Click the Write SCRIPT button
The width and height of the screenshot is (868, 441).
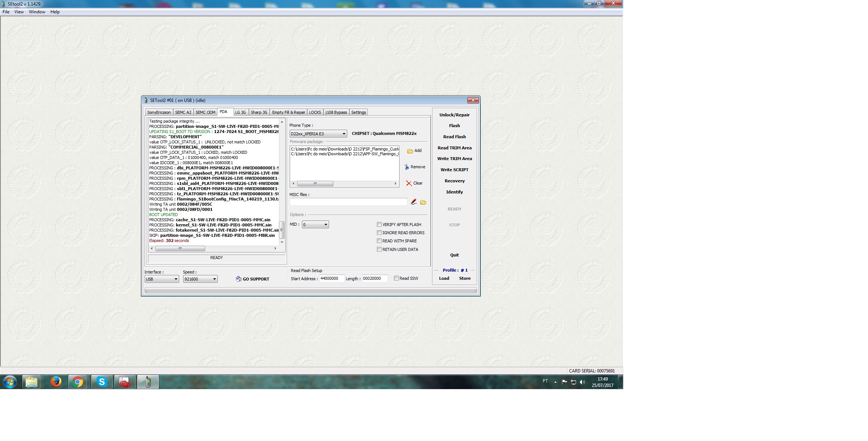coord(454,170)
